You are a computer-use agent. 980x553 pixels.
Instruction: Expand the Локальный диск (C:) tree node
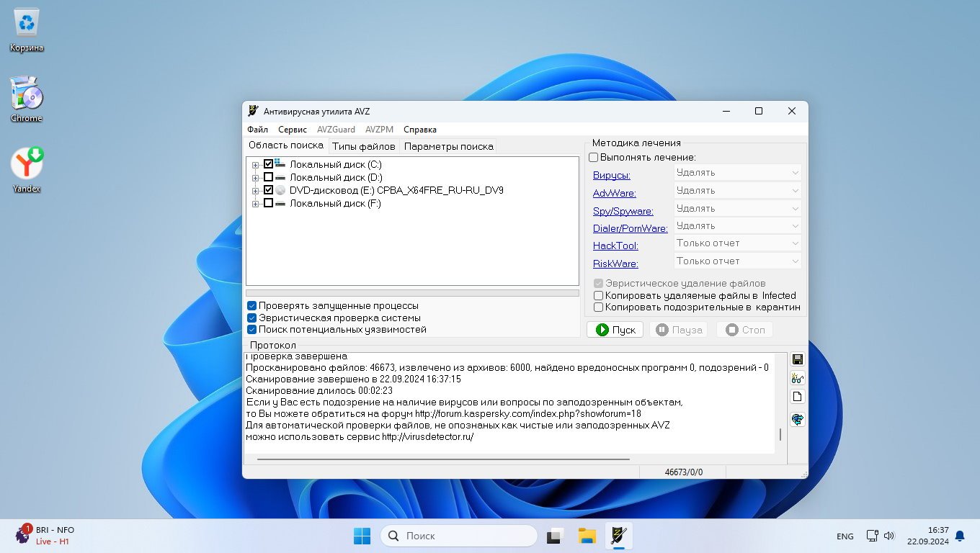pyautogui.click(x=255, y=165)
